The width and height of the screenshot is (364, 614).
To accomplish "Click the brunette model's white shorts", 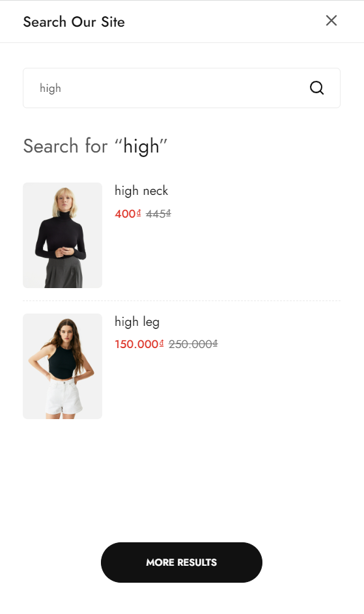I will click(63, 396).
